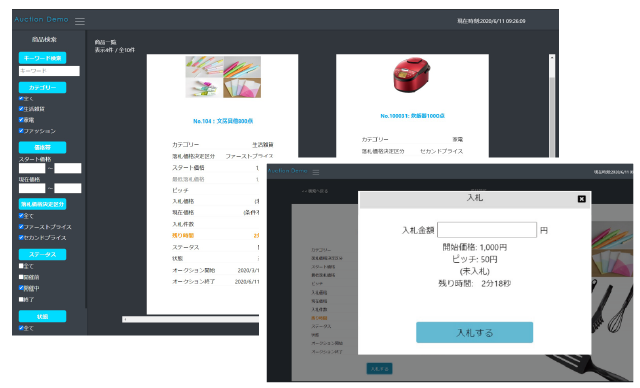
Task: Click the minimum スタート価格 input field
Action: [32, 168]
